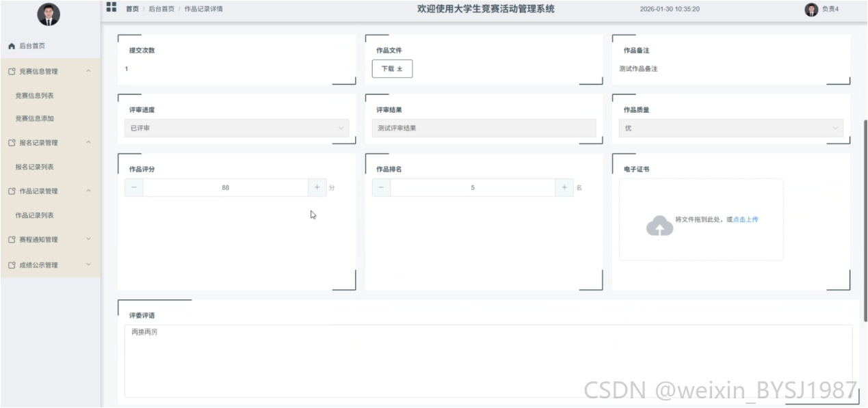Increase 作品排名 with the plus icon
Viewport: 868px width, 408px height.
point(564,187)
